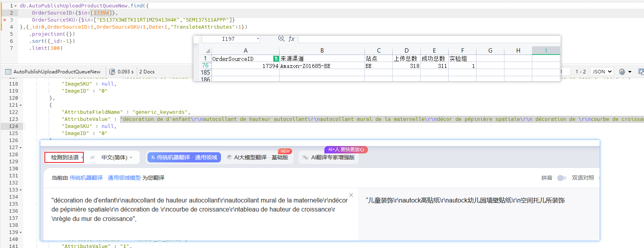Toggle the 拼音 pinyin switch

(562, 178)
